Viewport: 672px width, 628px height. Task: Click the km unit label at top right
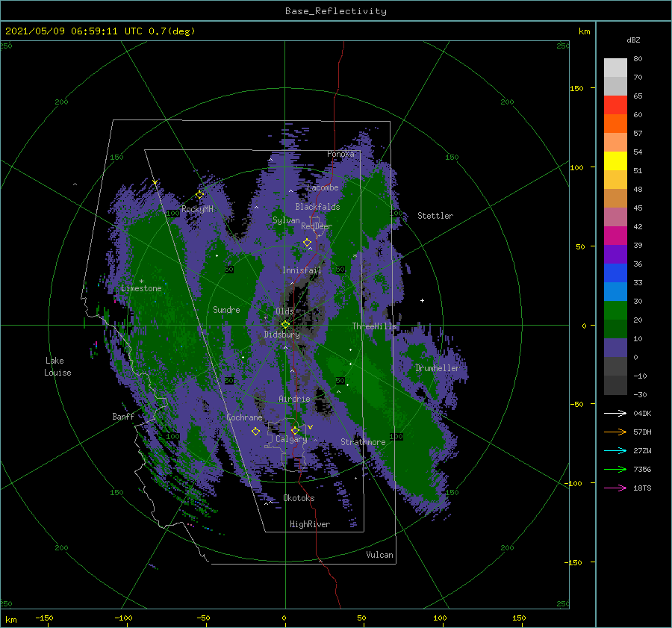[x=584, y=31]
